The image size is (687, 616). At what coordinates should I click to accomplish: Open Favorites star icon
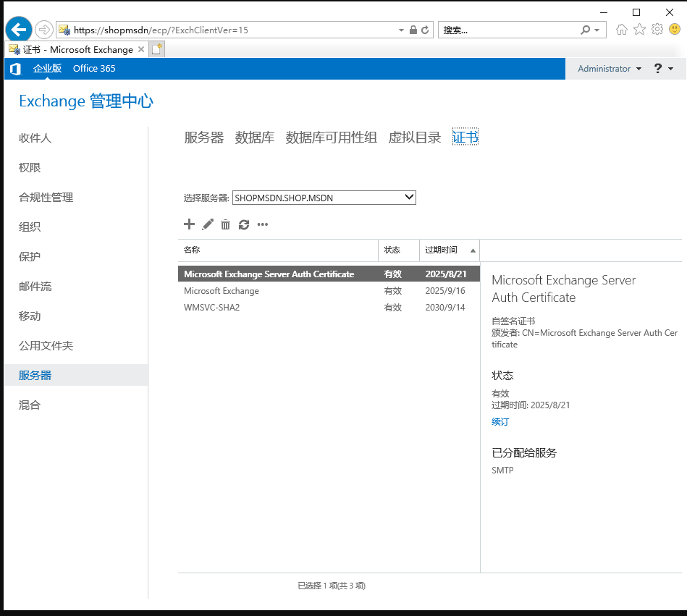(639, 30)
